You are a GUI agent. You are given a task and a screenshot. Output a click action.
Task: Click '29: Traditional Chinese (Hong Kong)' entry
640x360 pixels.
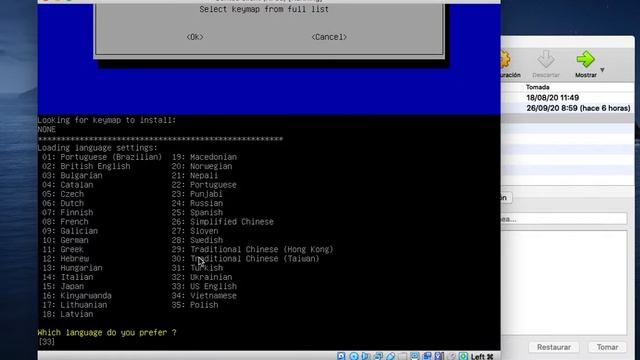(252, 249)
